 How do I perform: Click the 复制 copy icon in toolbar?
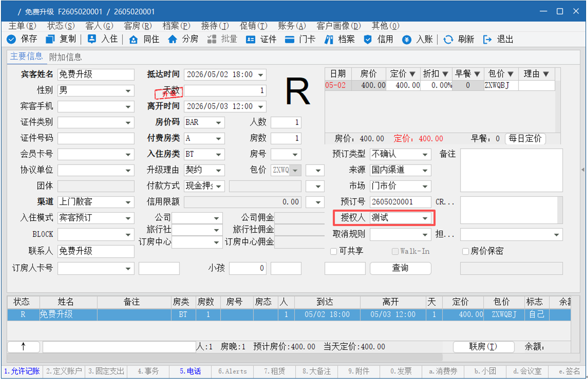50,39
